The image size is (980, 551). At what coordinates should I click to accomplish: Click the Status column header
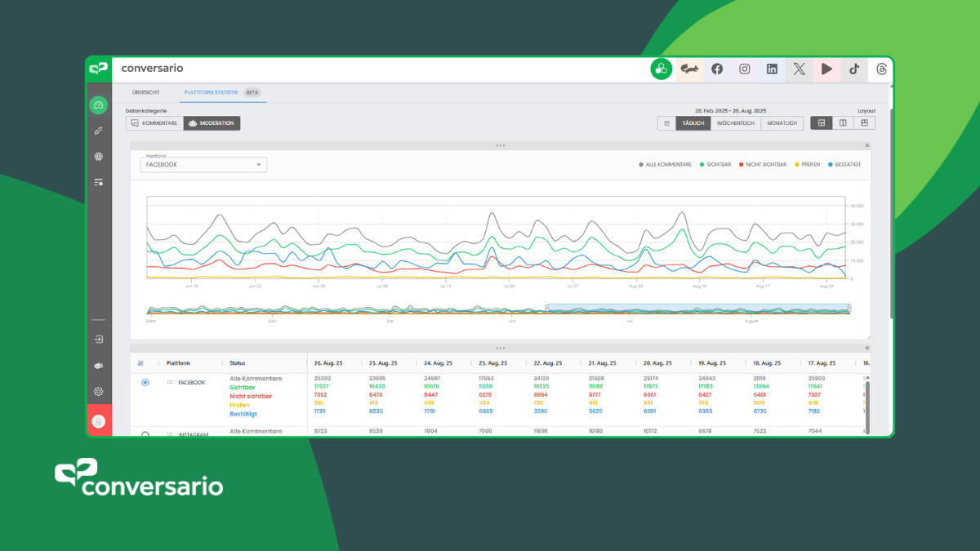pyautogui.click(x=238, y=363)
